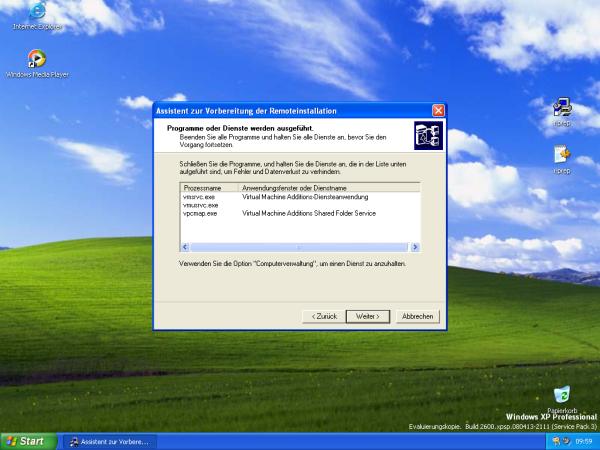Click the Anwendungsfenster oder Dienstname column header
Viewport: 600px width, 450px height.
[329, 188]
